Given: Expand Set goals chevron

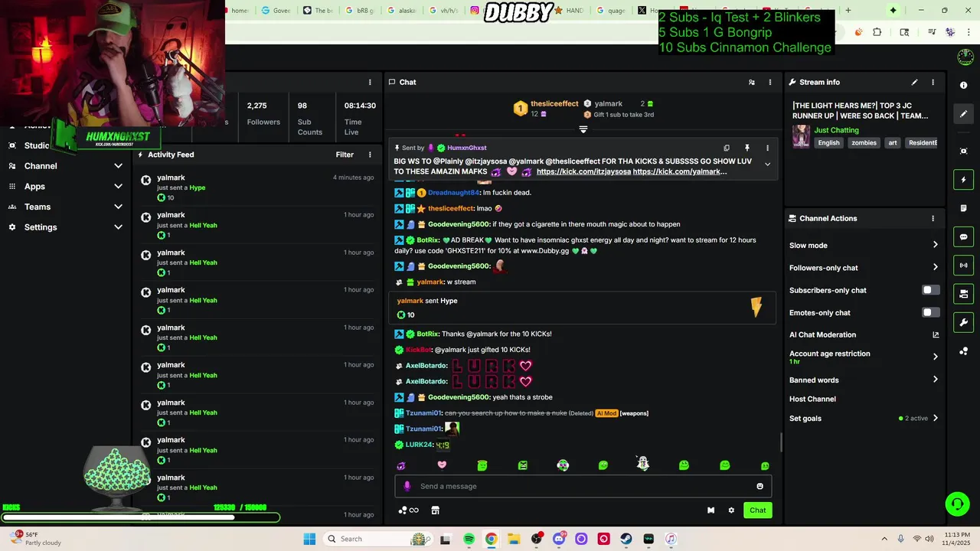Looking at the screenshot, I should pyautogui.click(x=935, y=419).
